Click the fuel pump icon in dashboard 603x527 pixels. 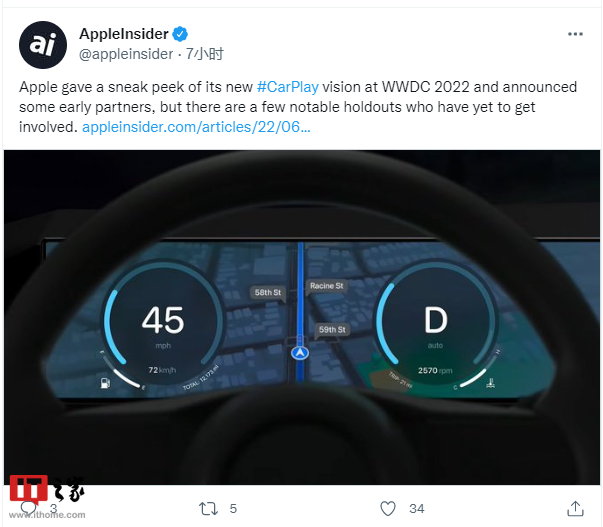(x=105, y=383)
